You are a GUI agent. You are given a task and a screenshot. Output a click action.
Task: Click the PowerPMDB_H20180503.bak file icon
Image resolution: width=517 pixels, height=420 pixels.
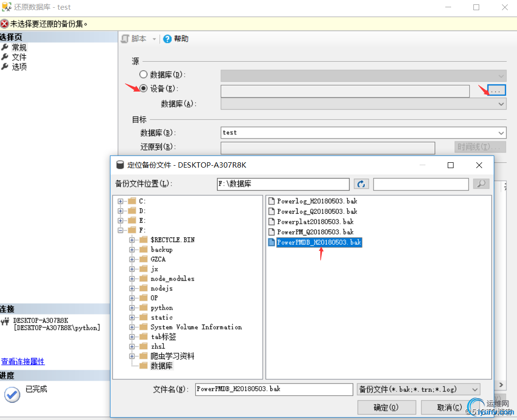(x=271, y=242)
